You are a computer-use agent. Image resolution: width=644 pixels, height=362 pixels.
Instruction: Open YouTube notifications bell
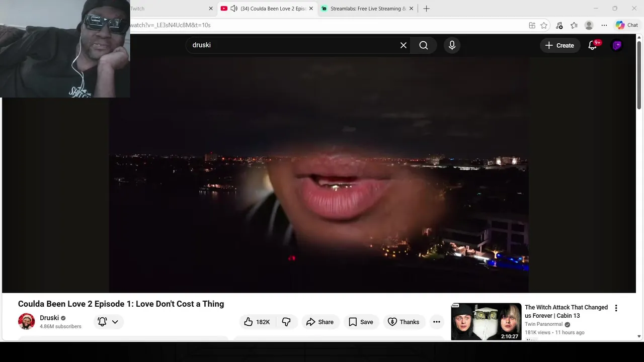[593, 45]
